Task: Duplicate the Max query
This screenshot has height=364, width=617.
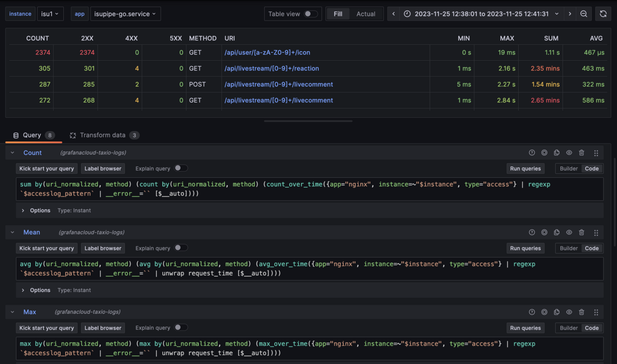Action: point(557,312)
